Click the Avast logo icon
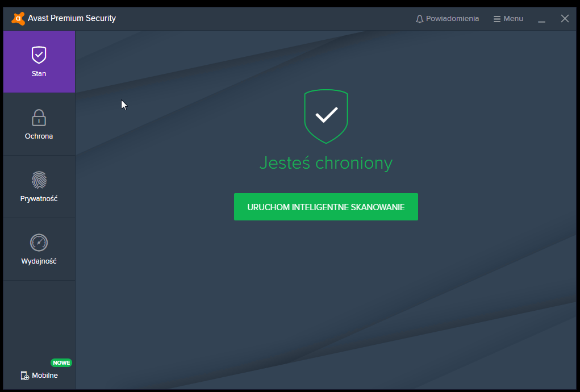 18,18
